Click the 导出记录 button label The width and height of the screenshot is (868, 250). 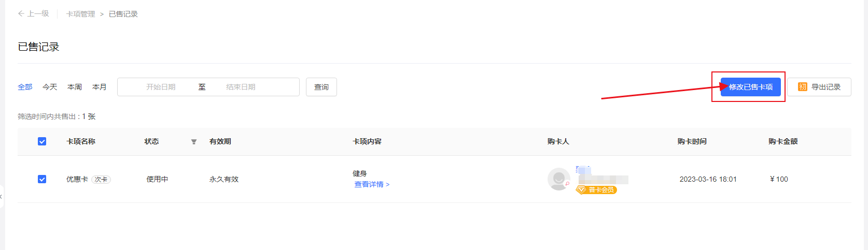(826, 87)
